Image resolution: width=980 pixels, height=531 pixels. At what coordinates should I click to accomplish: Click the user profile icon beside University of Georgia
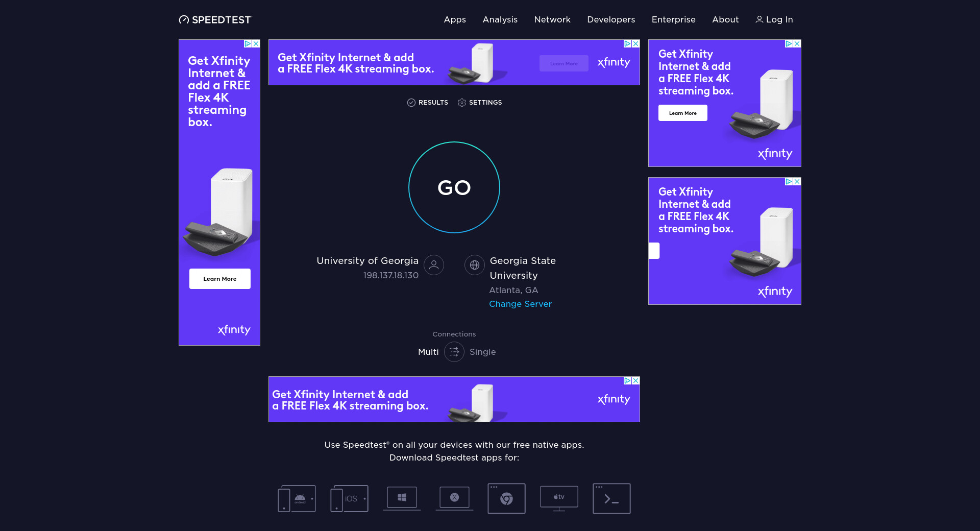click(434, 265)
